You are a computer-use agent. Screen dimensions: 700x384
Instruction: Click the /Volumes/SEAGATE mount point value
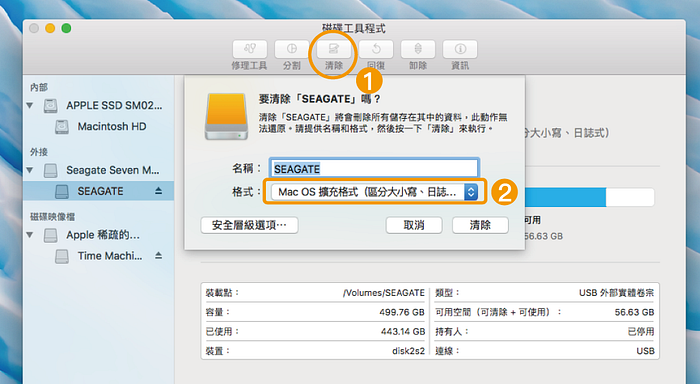point(383,293)
